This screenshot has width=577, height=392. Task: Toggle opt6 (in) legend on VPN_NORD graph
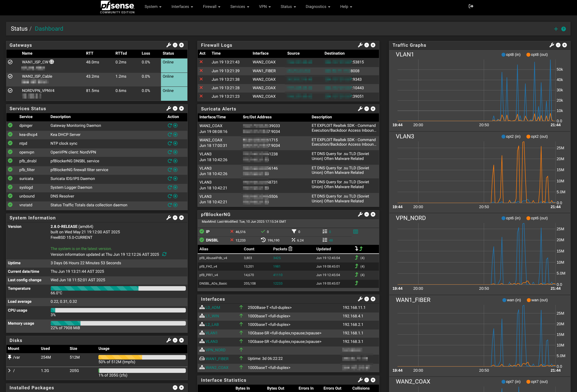point(511,218)
